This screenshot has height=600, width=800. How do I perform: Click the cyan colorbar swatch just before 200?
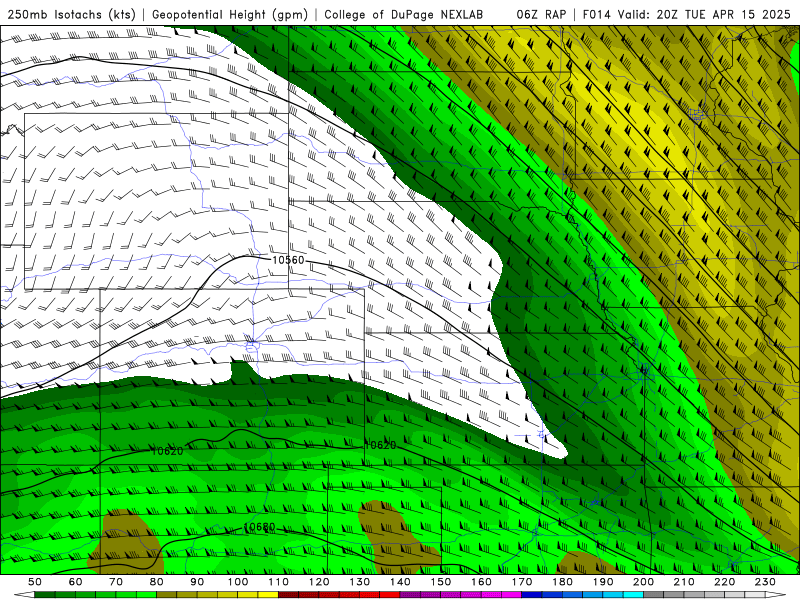click(x=634, y=595)
